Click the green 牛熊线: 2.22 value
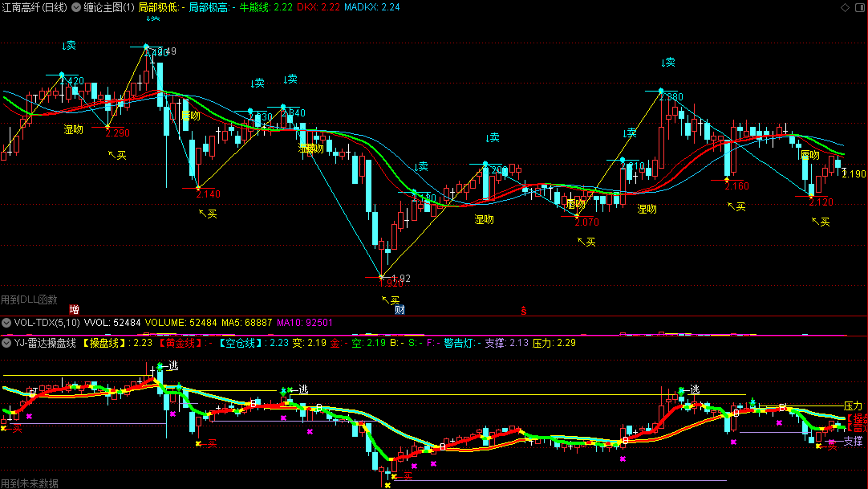This screenshot has height=489, width=868. coord(266,7)
